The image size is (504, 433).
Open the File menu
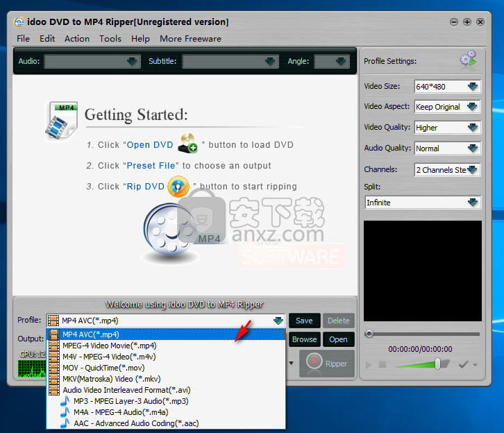(x=23, y=39)
